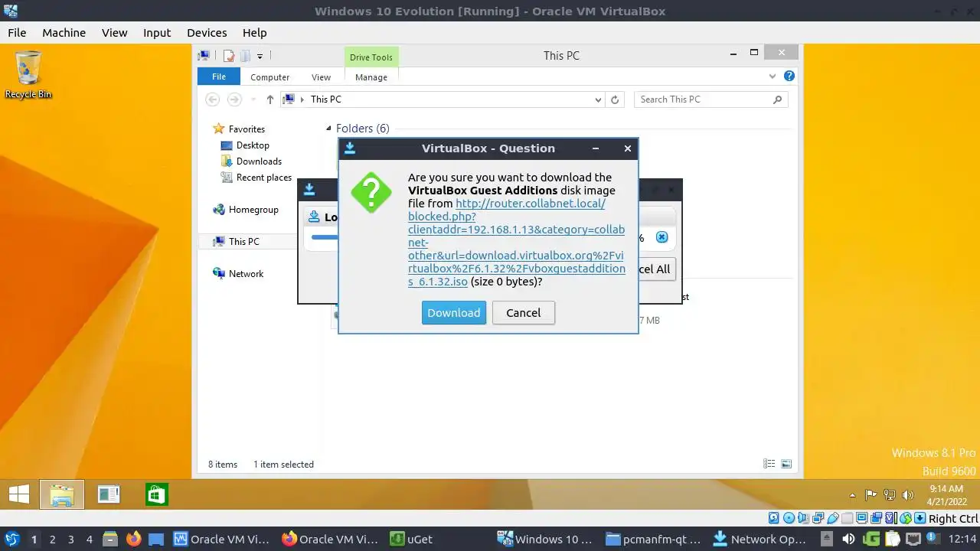980x551 pixels.
Task: Open the Customize Quick Access Toolbar dropdown
Action: click(x=260, y=56)
